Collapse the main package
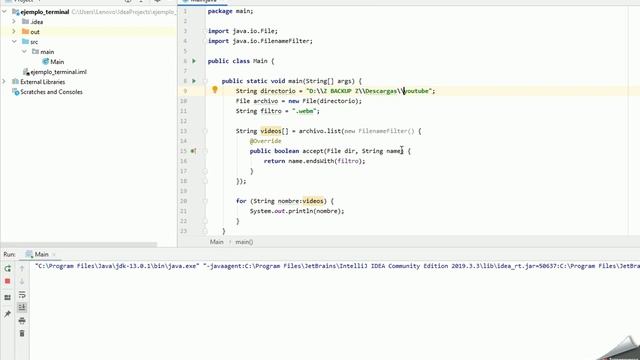The image size is (640, 360). tap(24, 51)
